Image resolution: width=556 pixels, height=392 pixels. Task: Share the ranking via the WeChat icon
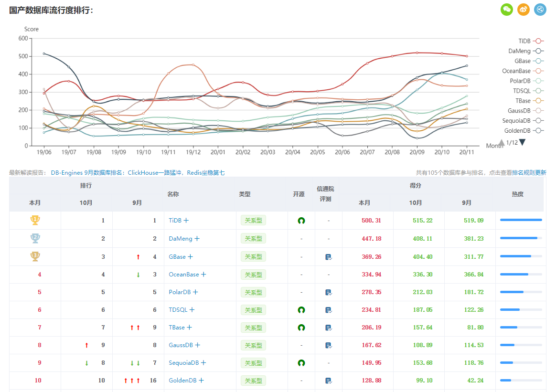(x=506, y=10)
